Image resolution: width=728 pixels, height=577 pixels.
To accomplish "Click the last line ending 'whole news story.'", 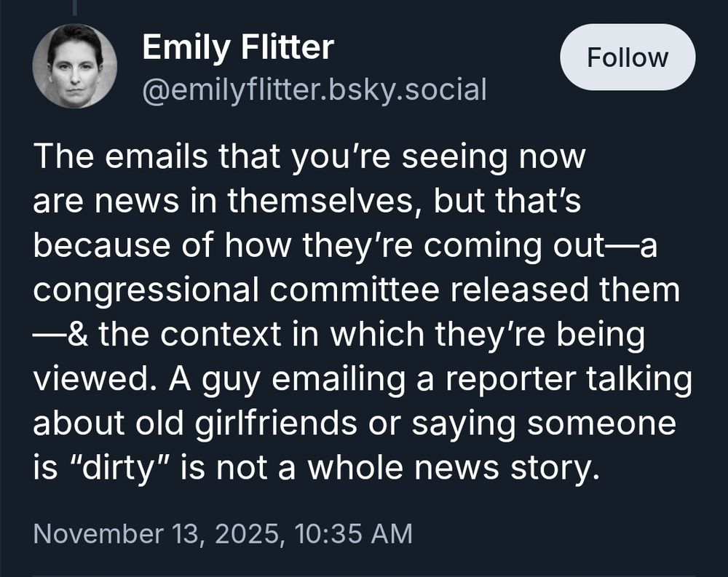I will click(x=316, y=469).
